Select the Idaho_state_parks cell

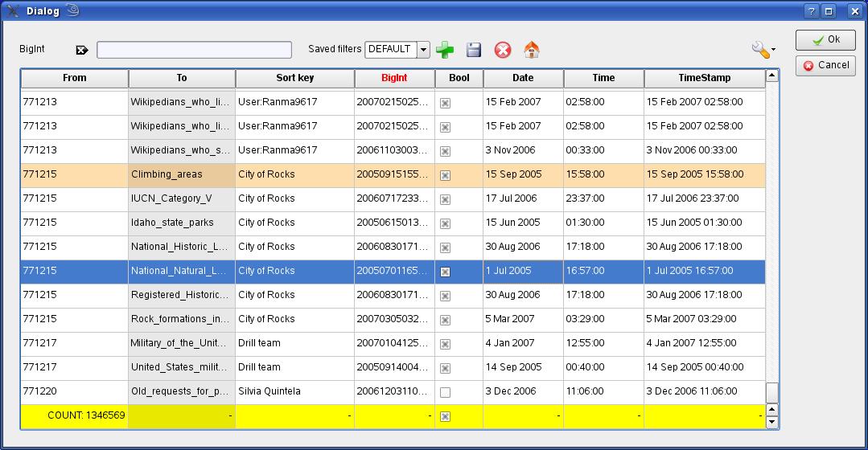182,223
